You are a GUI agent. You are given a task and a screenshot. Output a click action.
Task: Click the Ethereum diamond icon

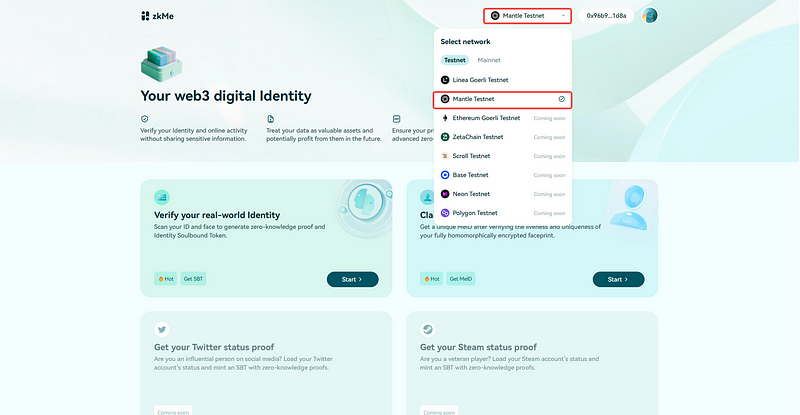click(x=445, y=118)
